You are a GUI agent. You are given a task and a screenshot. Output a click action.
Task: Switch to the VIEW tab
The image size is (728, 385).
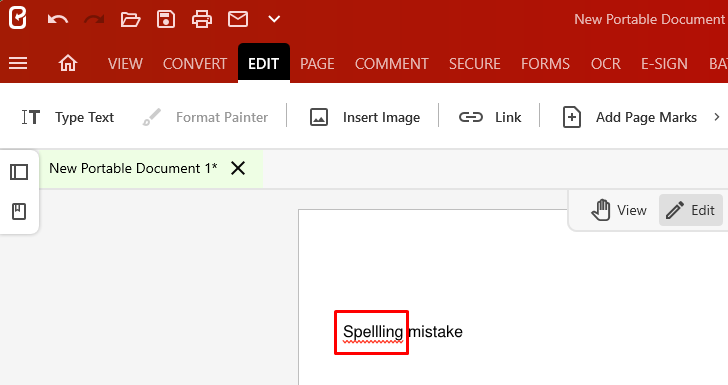pos(125,64)
